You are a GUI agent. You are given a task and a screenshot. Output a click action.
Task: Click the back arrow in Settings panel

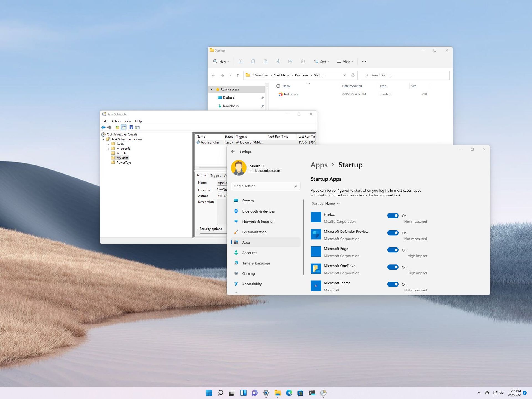233,151
